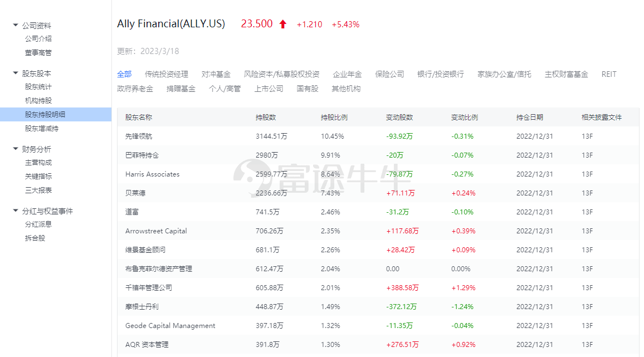The width and height of the screenshot is (644, 357).
Task: Click the 持股数 column header
Action: point(265,118)
